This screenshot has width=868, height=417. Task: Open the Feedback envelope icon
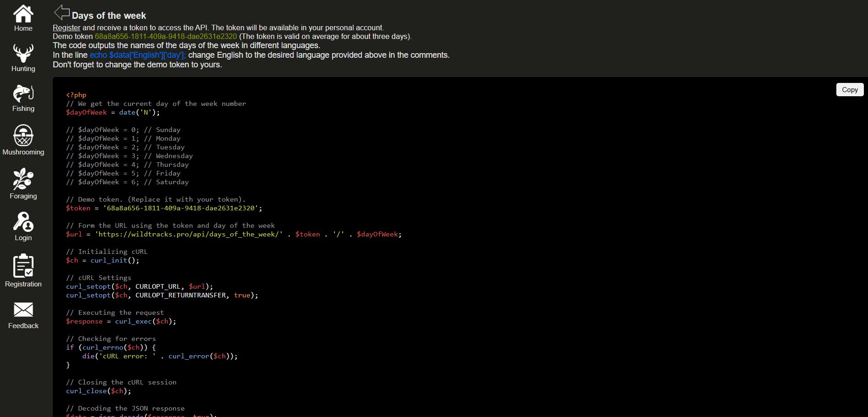[23, 310]
